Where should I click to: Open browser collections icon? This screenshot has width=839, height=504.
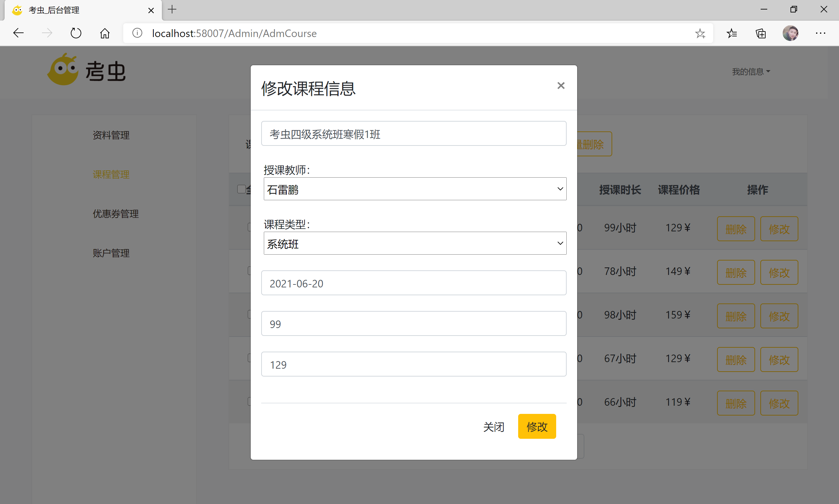pos(761,33)
